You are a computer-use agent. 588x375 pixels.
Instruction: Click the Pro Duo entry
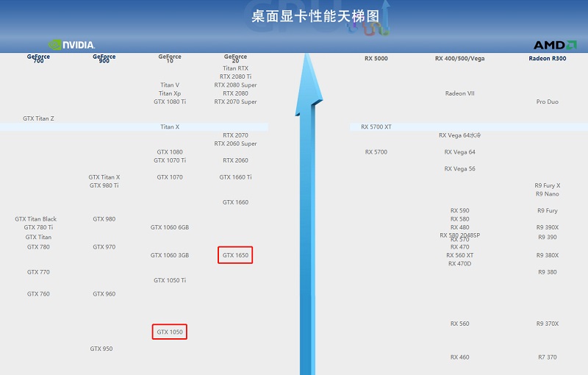(548, 101)
